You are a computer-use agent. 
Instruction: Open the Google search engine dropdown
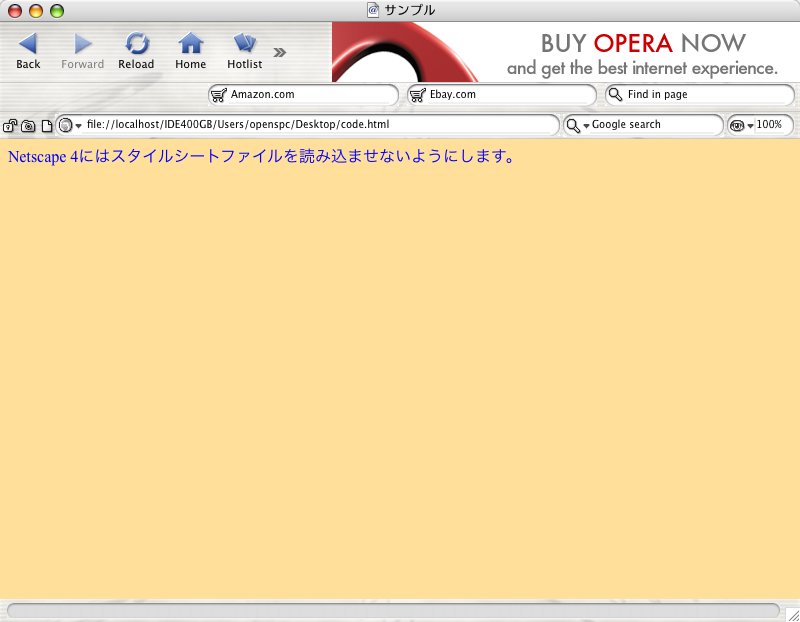coord(586,126)
